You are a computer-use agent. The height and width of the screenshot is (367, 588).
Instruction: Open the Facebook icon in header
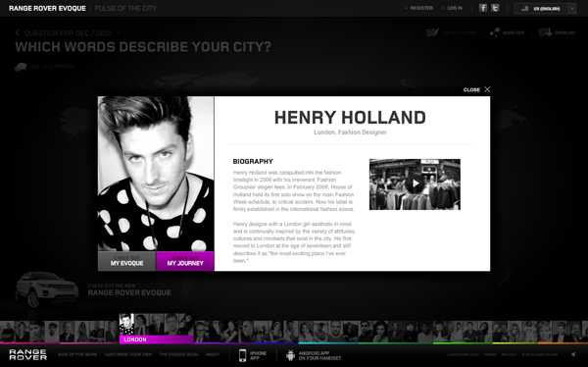(483, 8)
